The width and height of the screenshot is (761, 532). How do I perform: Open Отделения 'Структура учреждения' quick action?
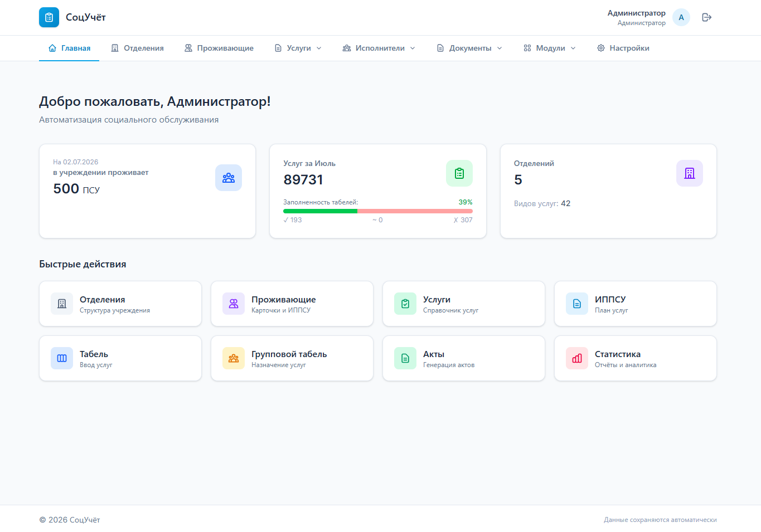pos(120,304)
